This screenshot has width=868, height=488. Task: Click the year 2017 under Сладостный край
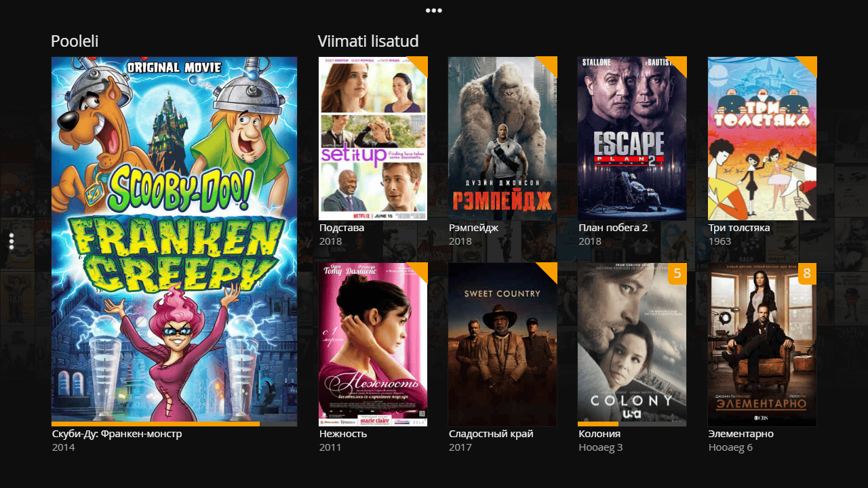click(460, 447)
